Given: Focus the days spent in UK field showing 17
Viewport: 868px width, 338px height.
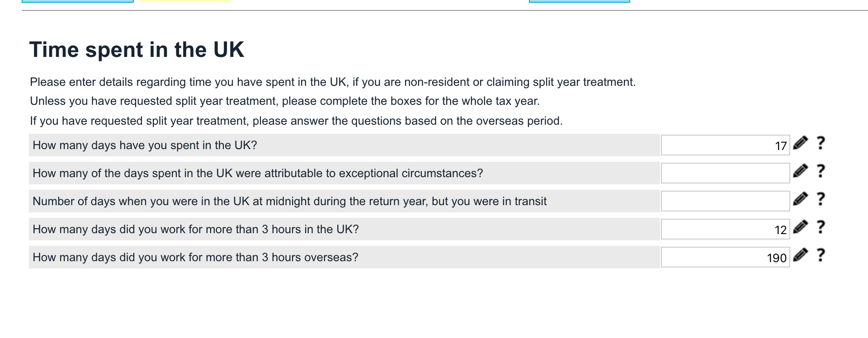Looking at the screenshot, I should point(725,146).
